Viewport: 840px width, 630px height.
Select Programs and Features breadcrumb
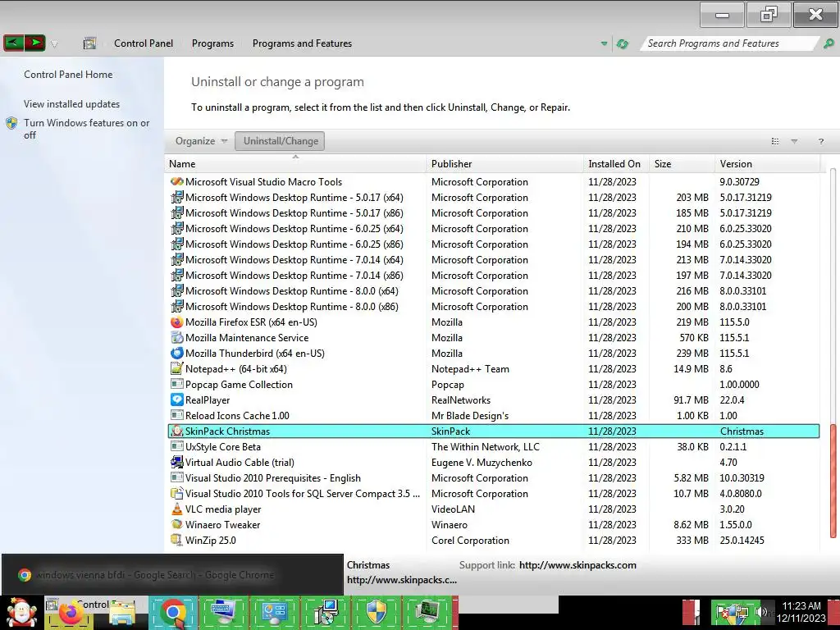302,43
